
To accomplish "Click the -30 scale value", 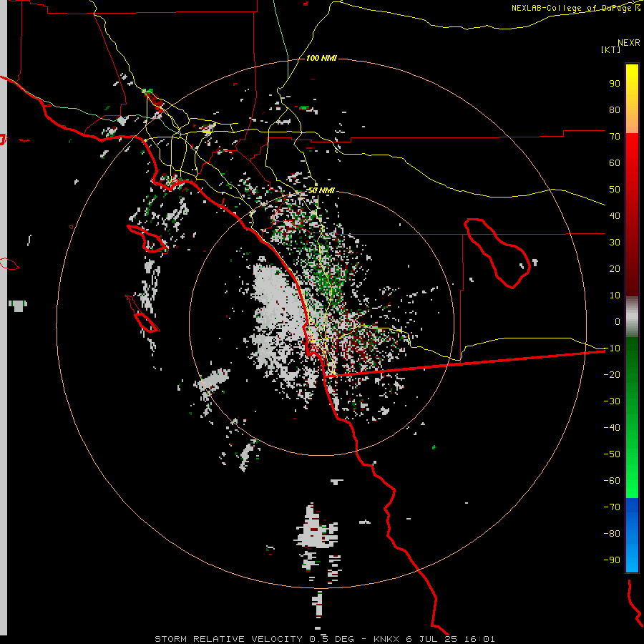I will click(x=612, y=401).
